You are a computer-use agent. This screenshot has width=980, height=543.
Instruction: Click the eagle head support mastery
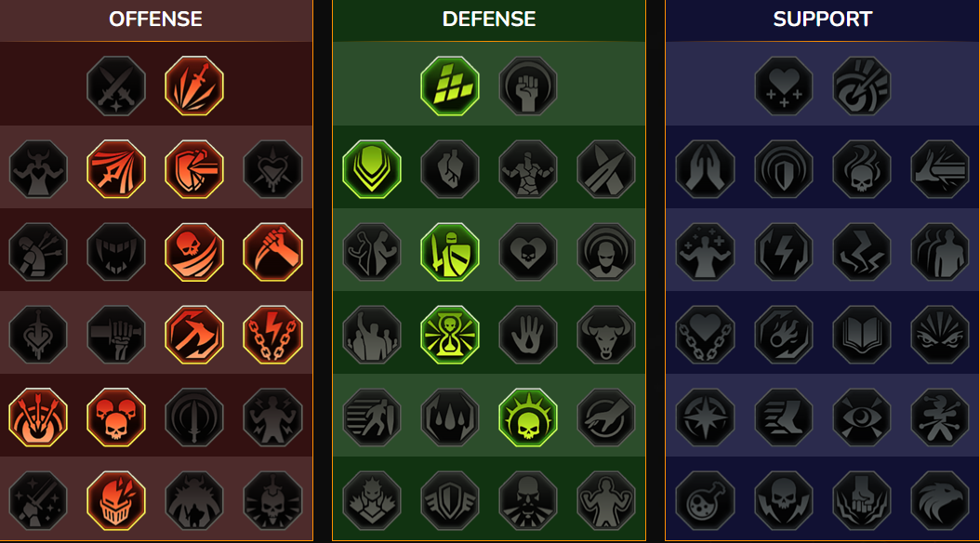click(x=940, y=500)
